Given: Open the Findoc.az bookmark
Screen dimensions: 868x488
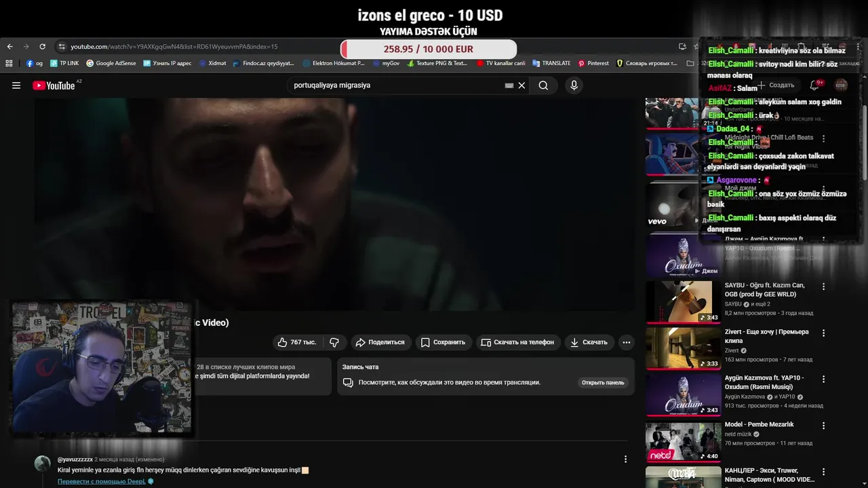Looking at the screenshot, I should 264,63.
